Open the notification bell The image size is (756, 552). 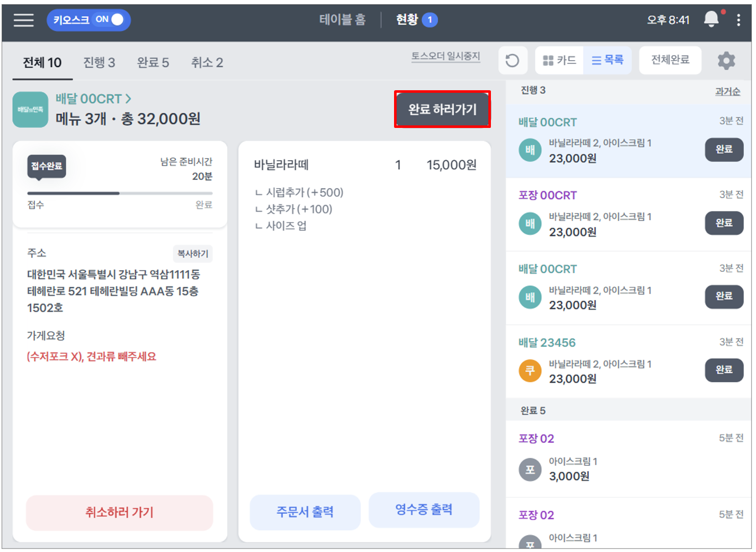pyautogui.click(x=712, y=19)
